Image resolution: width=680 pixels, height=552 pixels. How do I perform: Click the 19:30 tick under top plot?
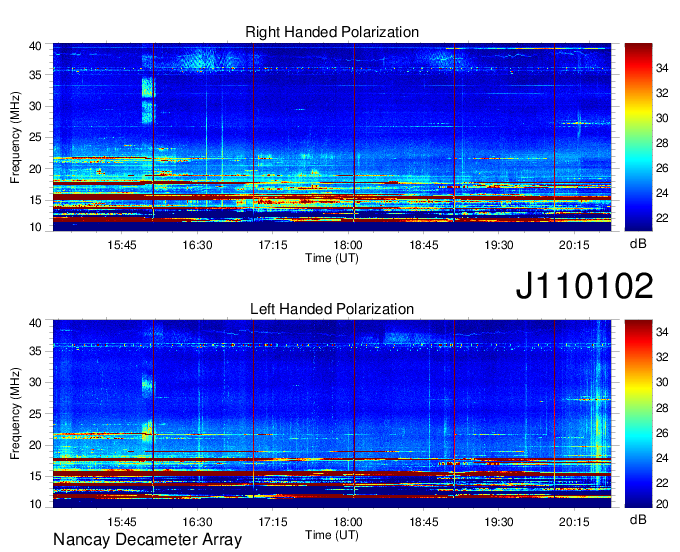pos(499,245)
